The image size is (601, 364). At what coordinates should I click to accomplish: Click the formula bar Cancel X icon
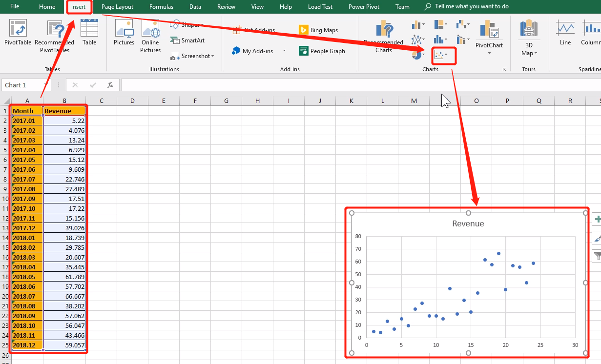click(75, 85)
